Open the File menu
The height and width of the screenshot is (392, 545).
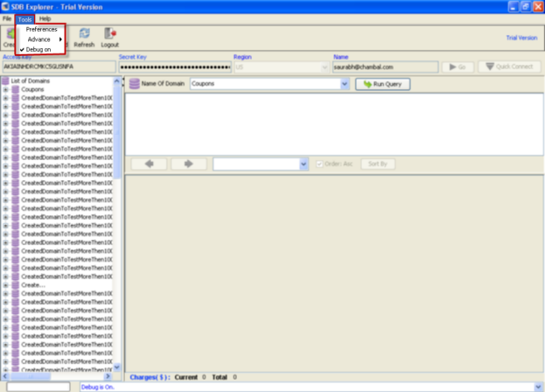(x=7, y=18)
